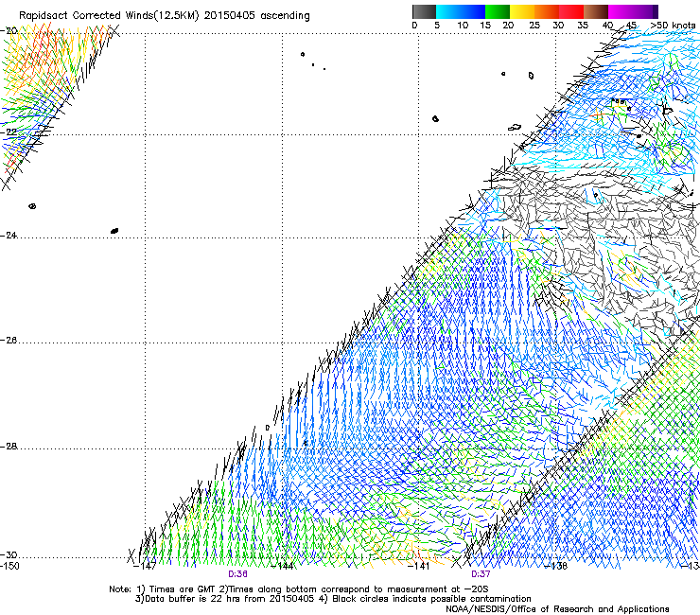The height and width of the screenshot is (615, 700).
Task: Click the 'Times are GMT' note line
Action: coord(298,589)
